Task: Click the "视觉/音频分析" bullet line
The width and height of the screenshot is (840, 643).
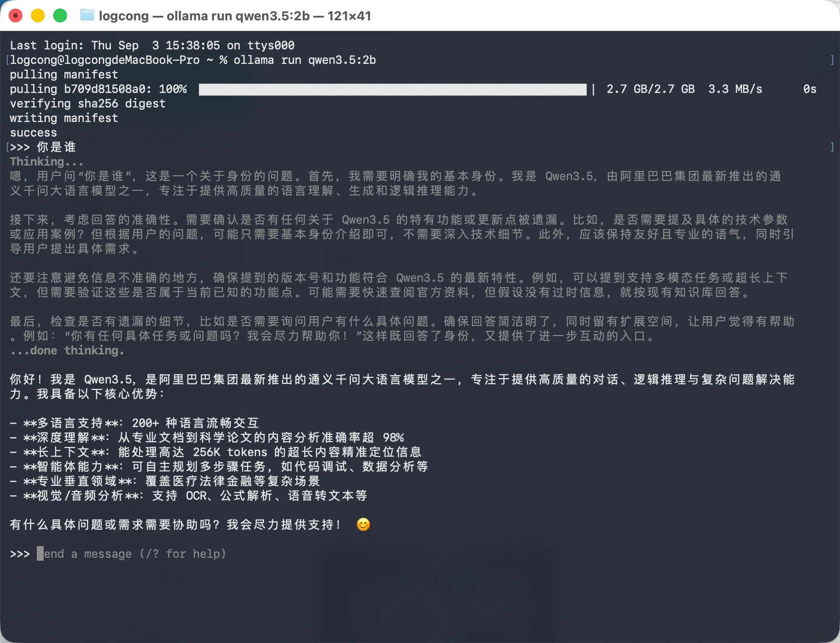Action: pos(188,496)
